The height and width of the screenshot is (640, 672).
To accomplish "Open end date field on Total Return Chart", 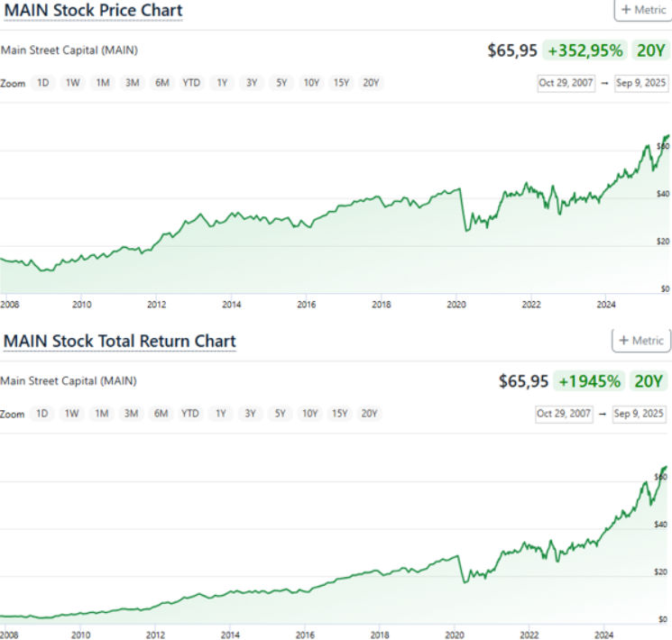I will (640, 414).
